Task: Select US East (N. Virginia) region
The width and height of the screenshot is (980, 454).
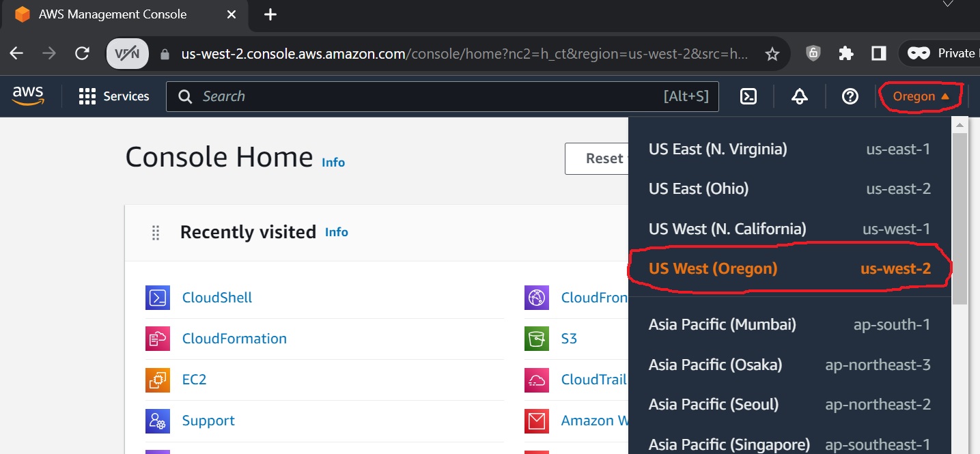Action: (789, 149)
